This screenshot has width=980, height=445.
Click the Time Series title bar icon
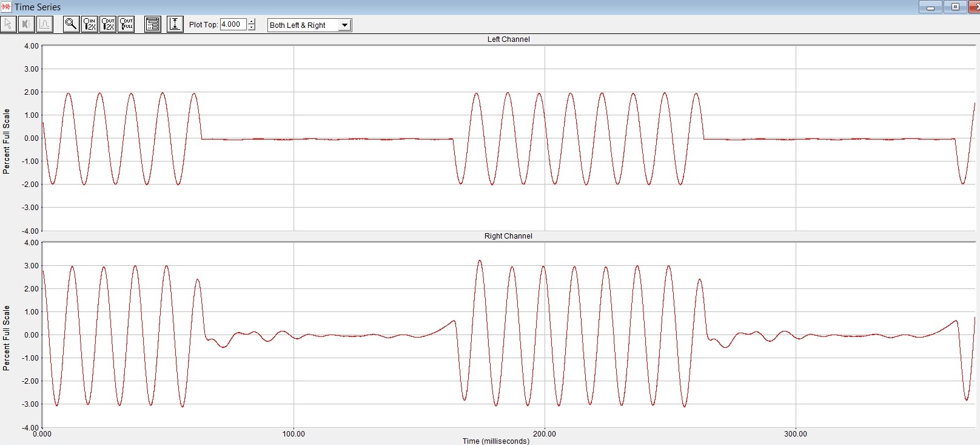pyautogui.click(x=6, y=7)
